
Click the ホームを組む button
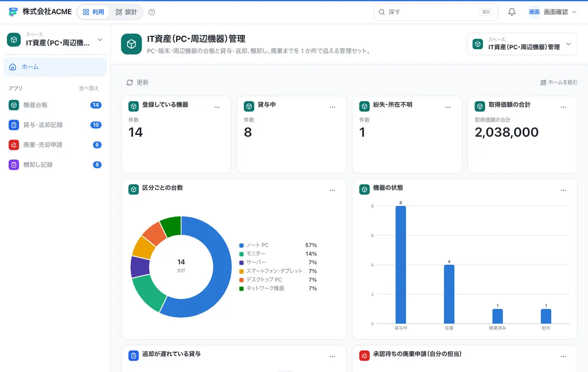(559, 83)
